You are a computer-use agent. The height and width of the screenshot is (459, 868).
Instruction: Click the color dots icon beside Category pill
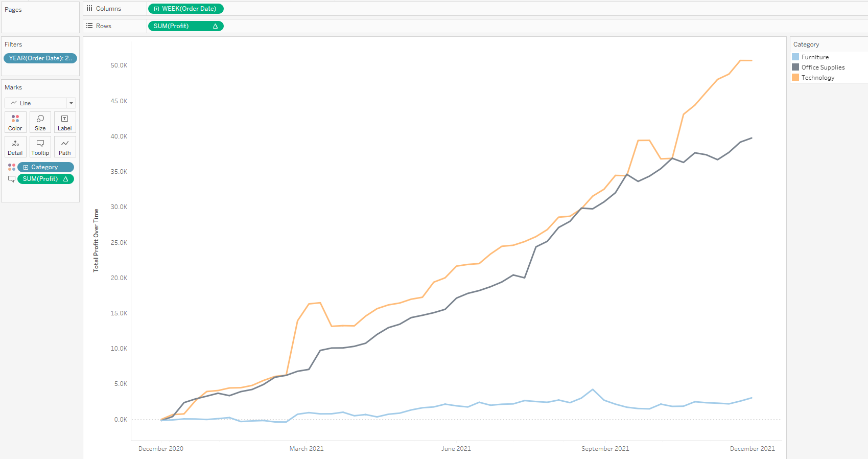12,167
